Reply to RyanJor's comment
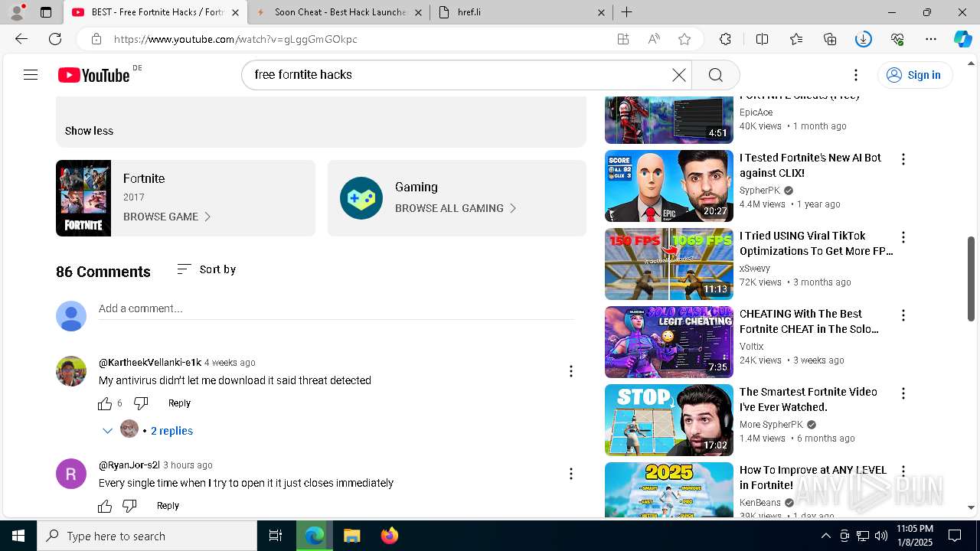This screenshot has height=551, width=980. pyautogui.click(x=168, y=506)
